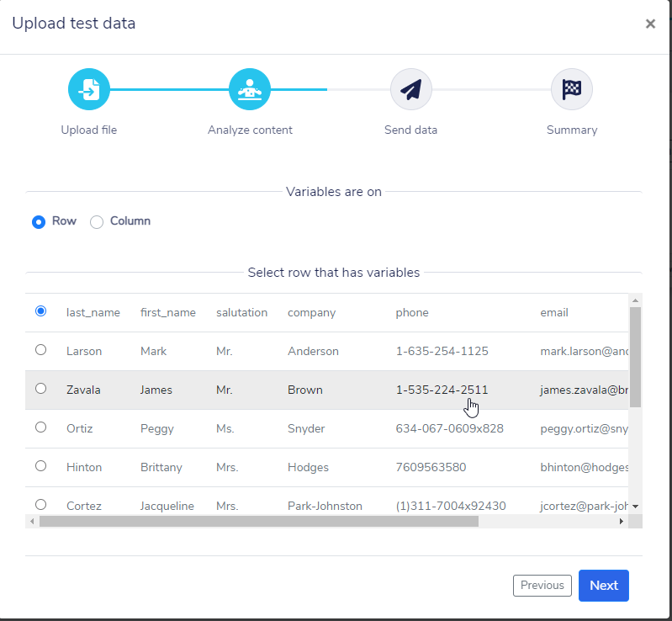Click the 'Mark' first name cell
672x621 pixels.
[x=153, y=351]
